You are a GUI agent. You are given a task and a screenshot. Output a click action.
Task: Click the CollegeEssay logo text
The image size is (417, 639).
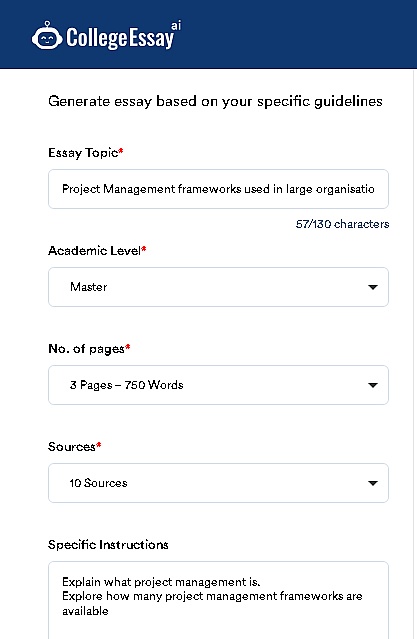(120, 38)
